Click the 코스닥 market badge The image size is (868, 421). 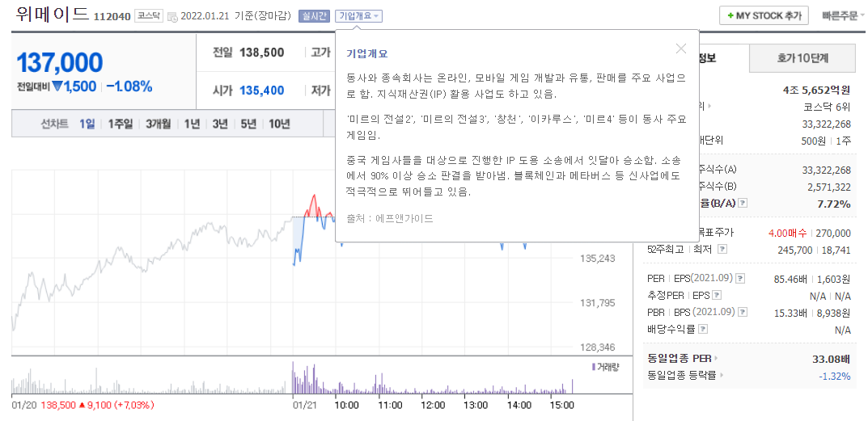(150, 16)
